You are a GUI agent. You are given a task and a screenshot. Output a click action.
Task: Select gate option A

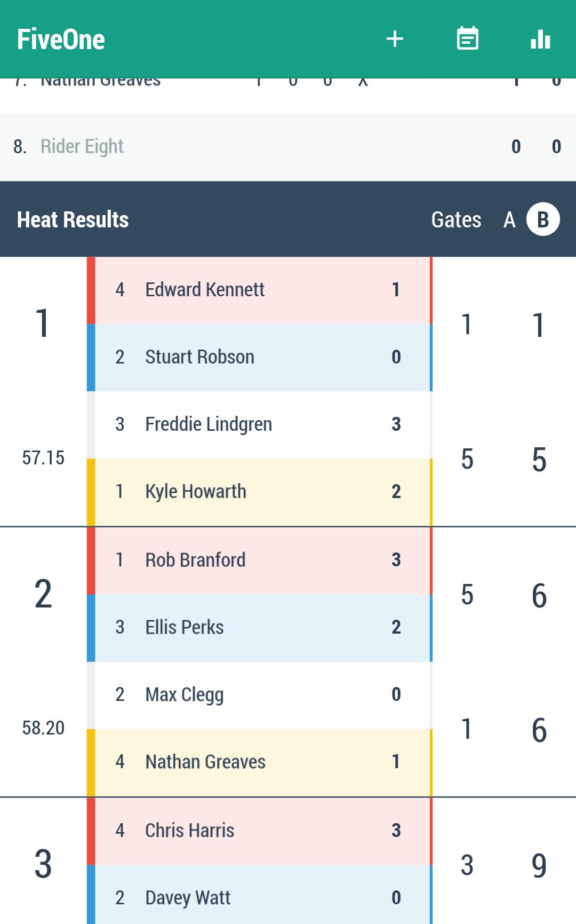coord(509,219)
